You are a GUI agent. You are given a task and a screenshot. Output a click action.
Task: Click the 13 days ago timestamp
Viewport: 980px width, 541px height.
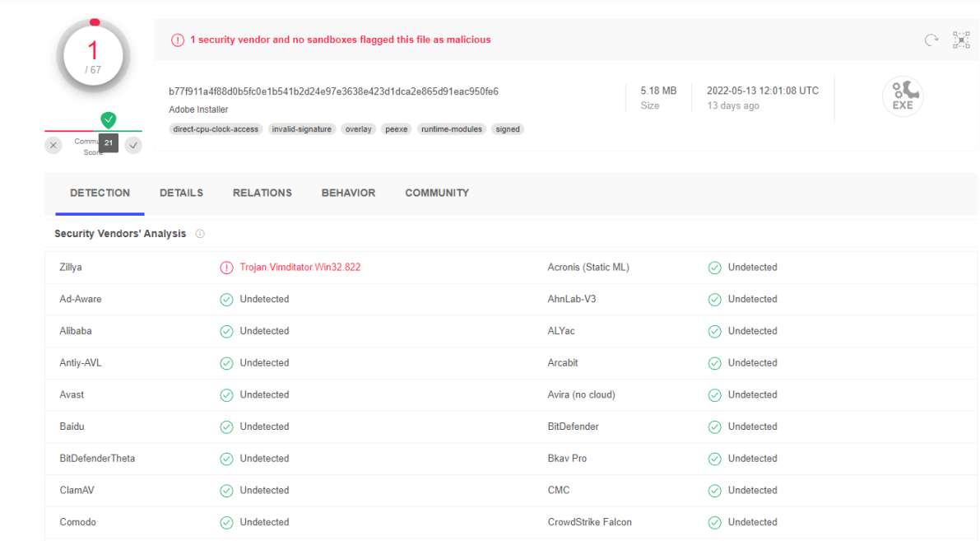point(733,105)
